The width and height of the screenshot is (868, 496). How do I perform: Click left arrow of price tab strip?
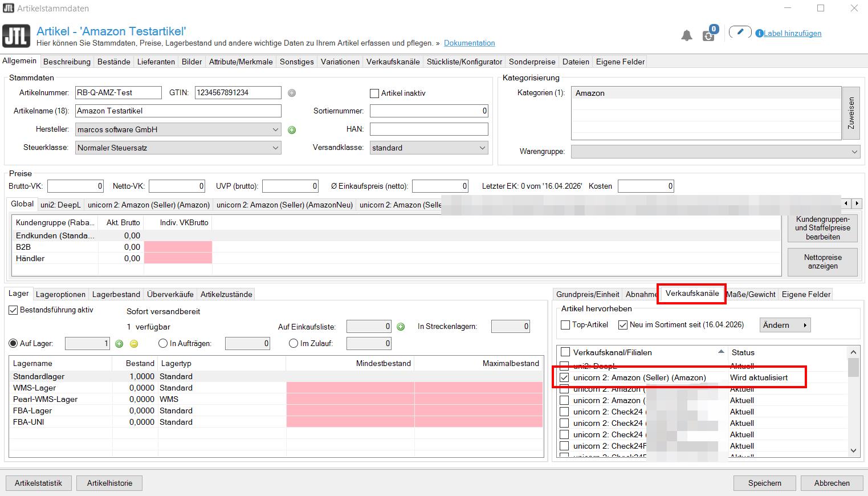(x=846, y=204)
